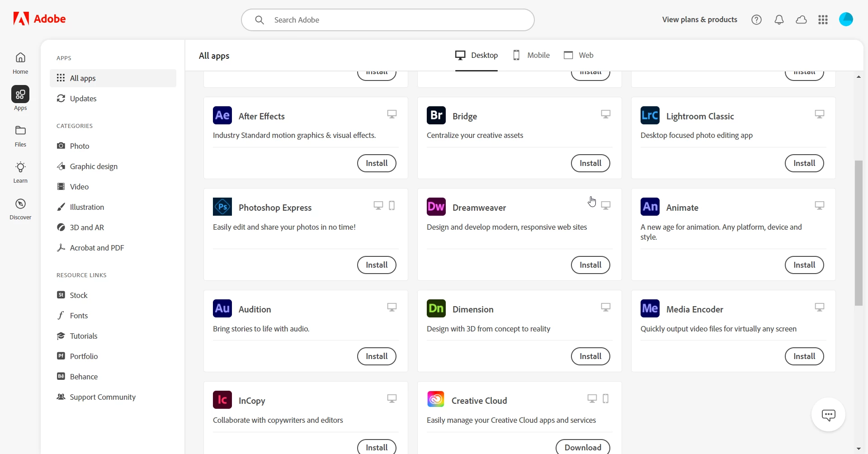
Task: Switch to the Mobile tab
Action: tap(531, 55)
